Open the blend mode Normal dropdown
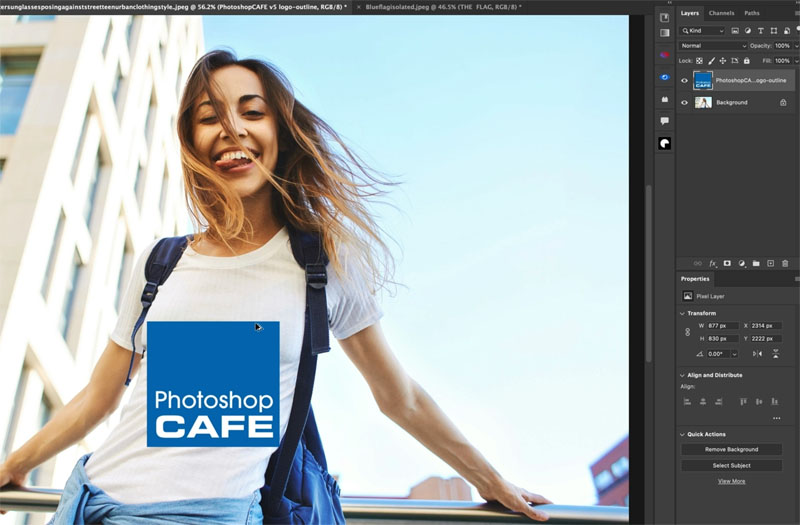The width and height of the screenshot is (800, 525). (x=713, y=46)
